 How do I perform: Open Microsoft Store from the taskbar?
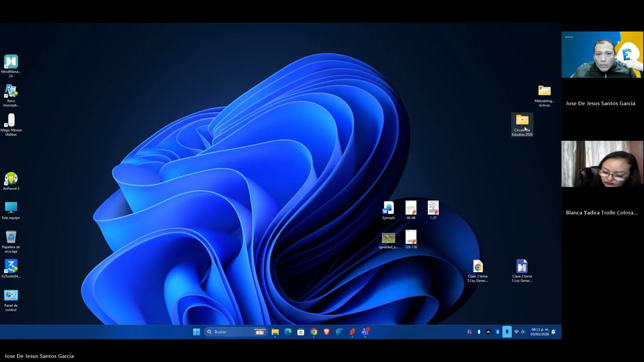(301, 332)
